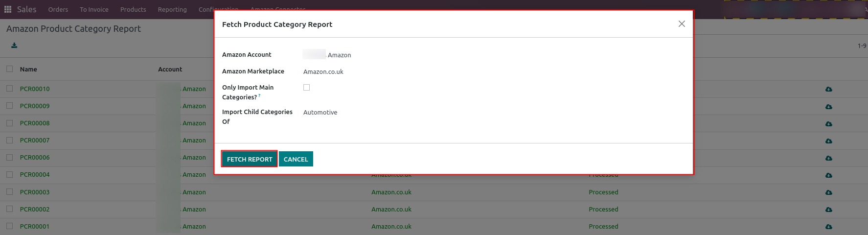Open the Products menu
The image size is (868, 235).
[133, 9]
